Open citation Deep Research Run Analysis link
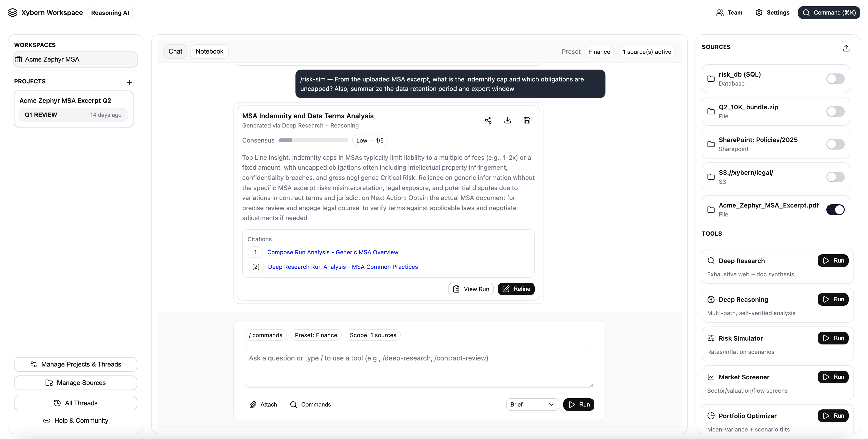Screen dimensions: 868x439 (343, 267)
